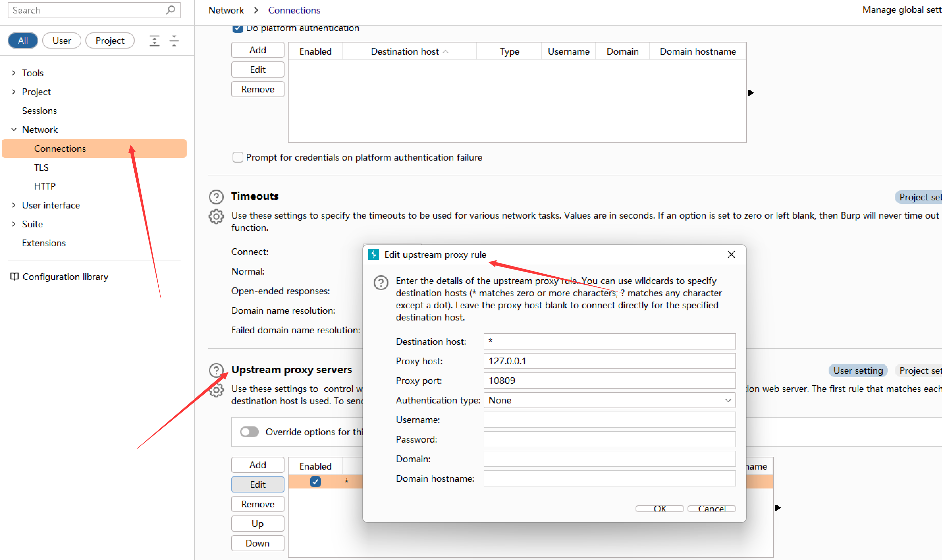Open Configuration library book icon
The width and height of the screenshot is (942, 560).
(x=15, y=277)
